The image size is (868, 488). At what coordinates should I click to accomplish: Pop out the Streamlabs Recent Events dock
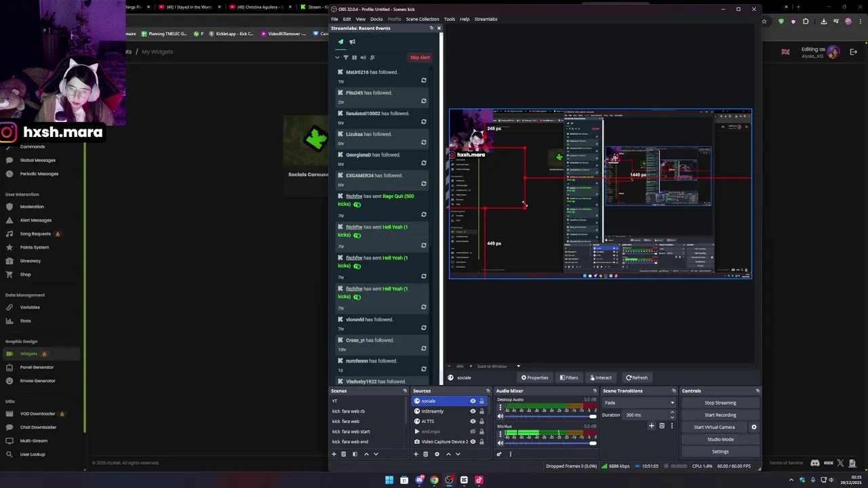(431, 28)
